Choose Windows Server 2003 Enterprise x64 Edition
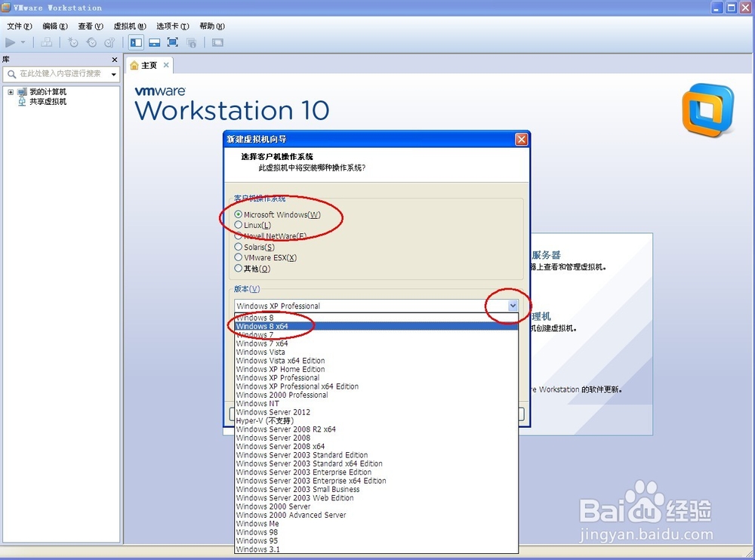 pyautogui.click(x=377, y=481)
